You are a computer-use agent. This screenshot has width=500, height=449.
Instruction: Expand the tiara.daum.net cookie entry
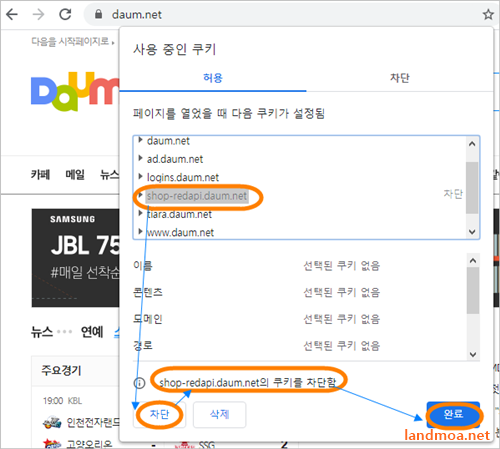click(140, 213)
